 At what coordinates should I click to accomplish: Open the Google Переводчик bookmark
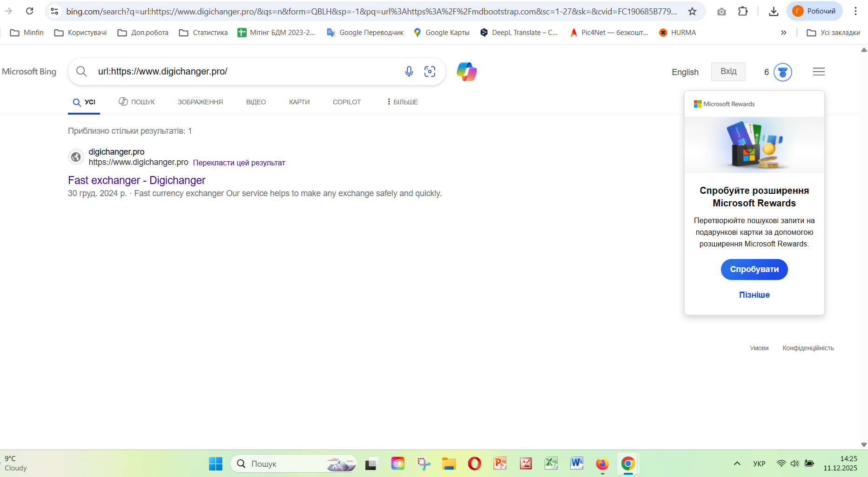click(365, 33)
